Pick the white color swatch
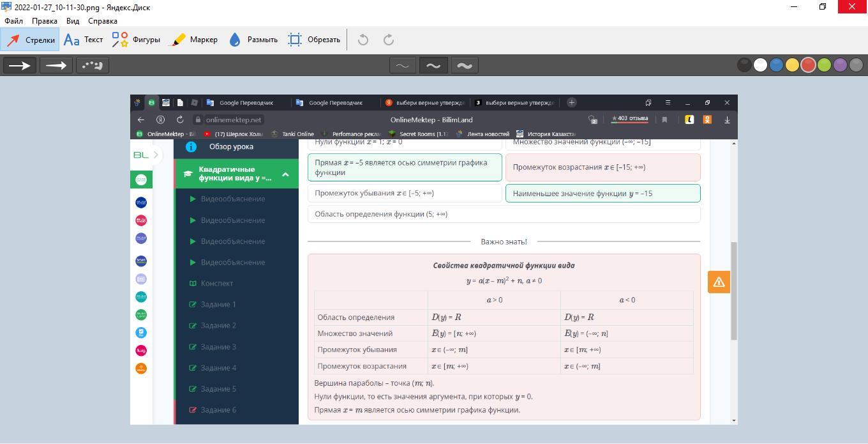 (x=760, y=65)
